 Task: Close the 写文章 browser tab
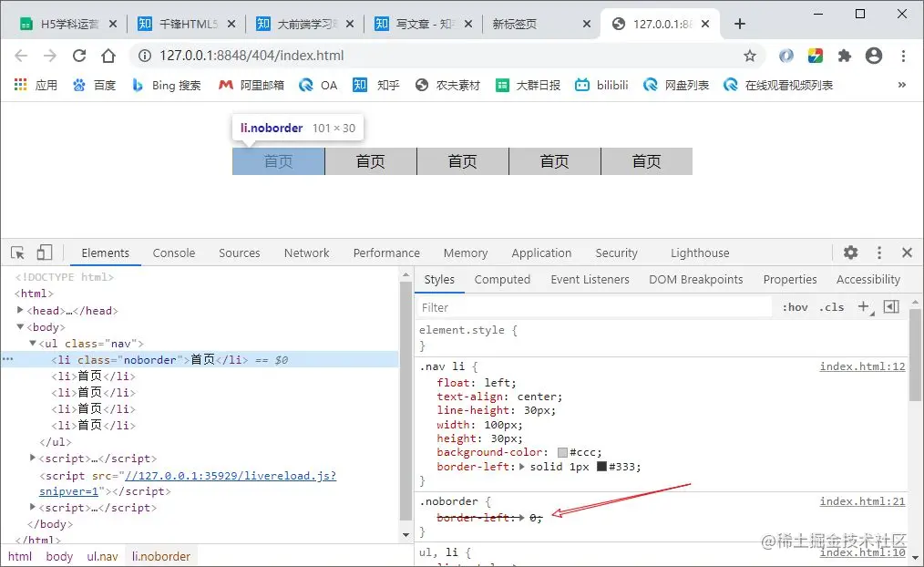[467, 25]
